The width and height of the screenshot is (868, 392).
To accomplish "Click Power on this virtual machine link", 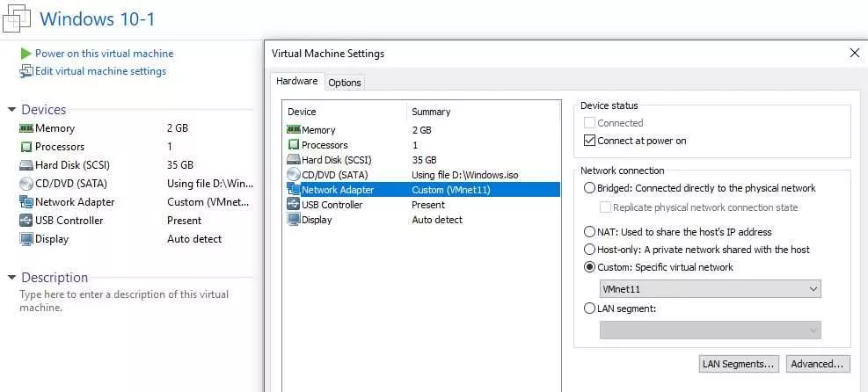I will coord(104,54).
